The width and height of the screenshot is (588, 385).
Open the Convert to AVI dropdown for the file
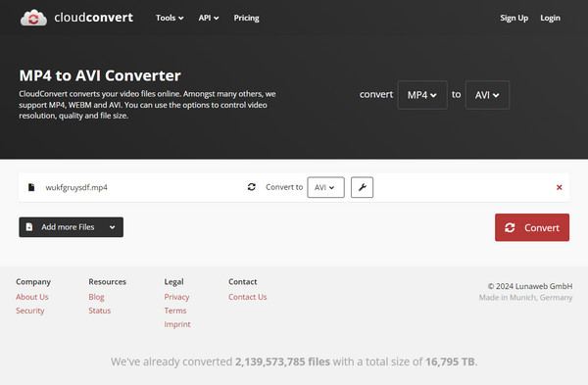click(325, 187)
